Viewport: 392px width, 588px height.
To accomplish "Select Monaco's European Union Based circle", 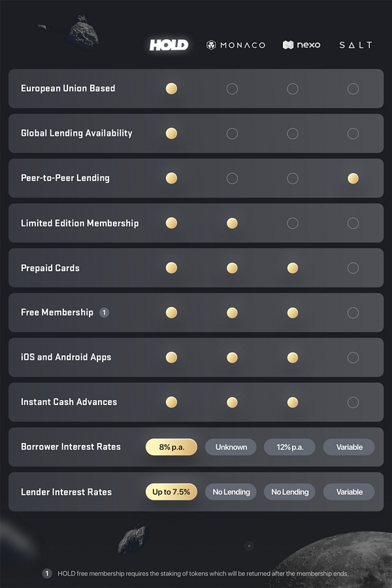I will (x=232, y=89).
